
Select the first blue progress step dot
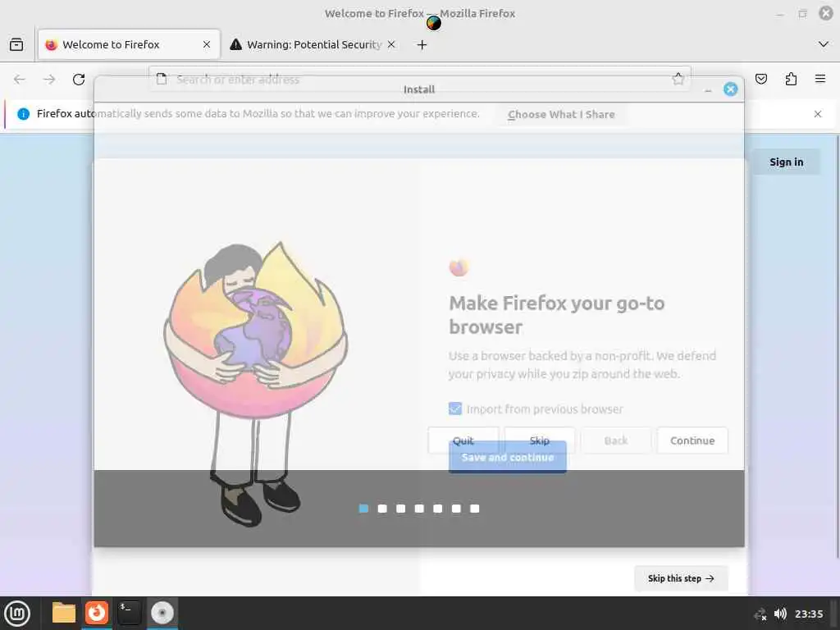(x=363, y=509)
